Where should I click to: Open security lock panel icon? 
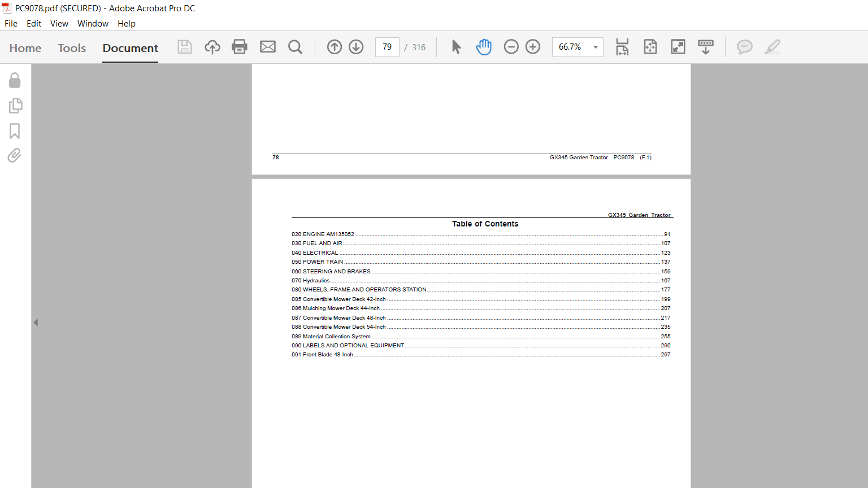[15, 80]
